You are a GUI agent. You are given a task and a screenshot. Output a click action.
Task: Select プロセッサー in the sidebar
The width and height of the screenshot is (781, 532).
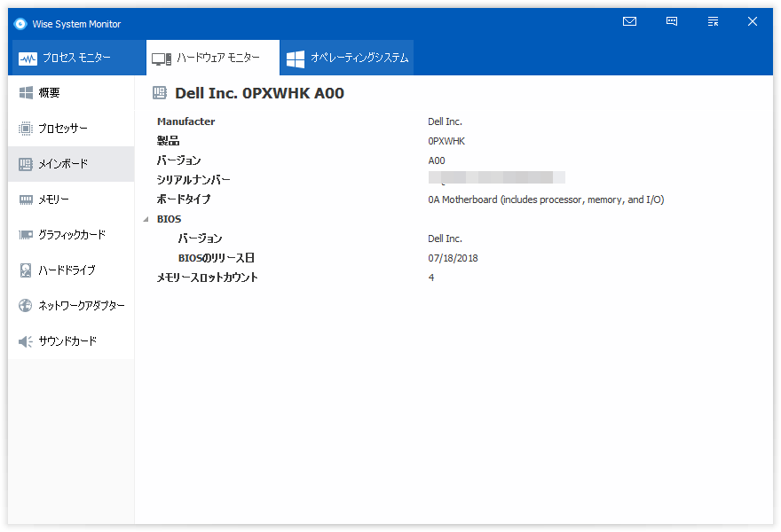(x=71, y=129)
